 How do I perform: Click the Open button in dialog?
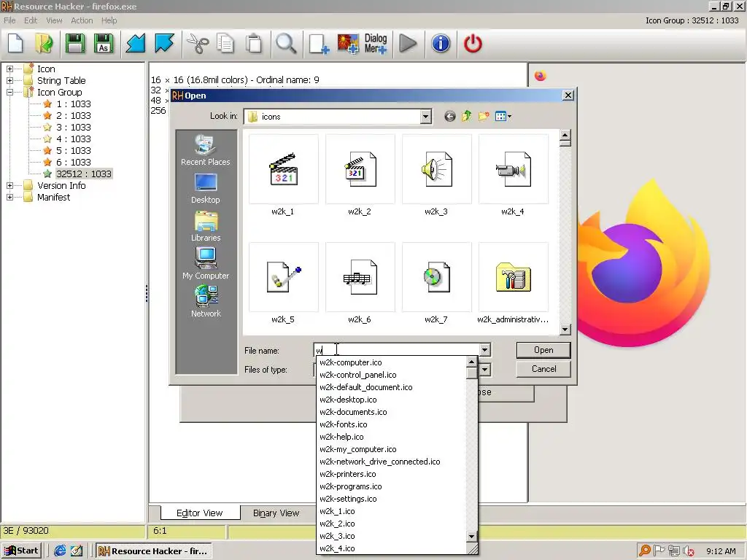tap(543, 350)
